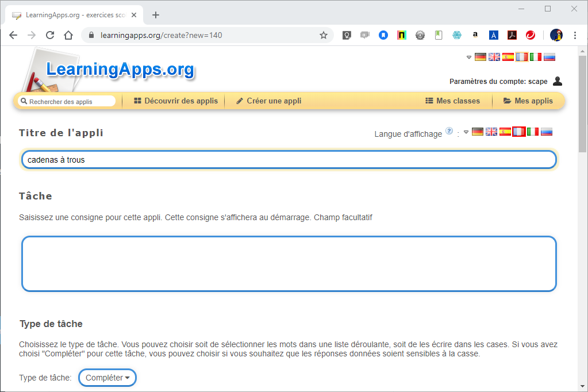Open the Amazon extension icon
588x392 pixels.
coord(475,35)
